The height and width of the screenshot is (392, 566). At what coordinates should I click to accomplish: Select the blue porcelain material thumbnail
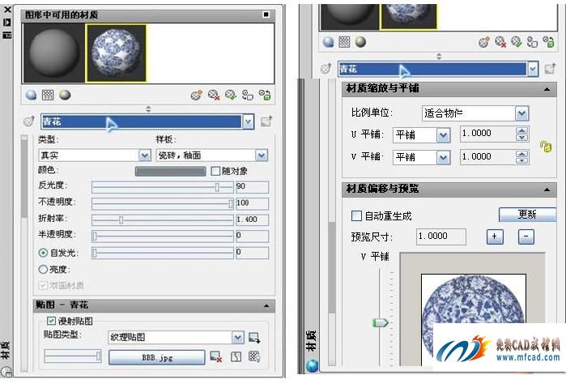[x=116, y=53]
